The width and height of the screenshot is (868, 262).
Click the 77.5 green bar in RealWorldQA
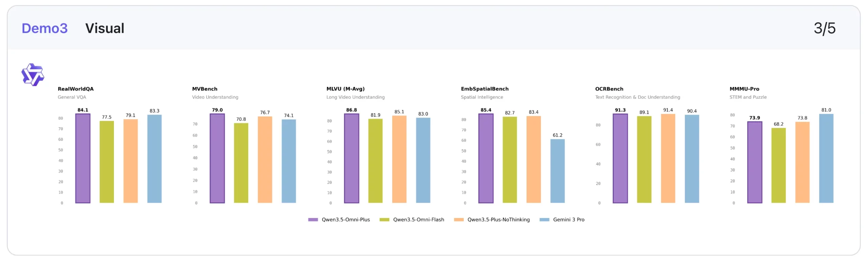pyautogui.click(x=107, y=162)
